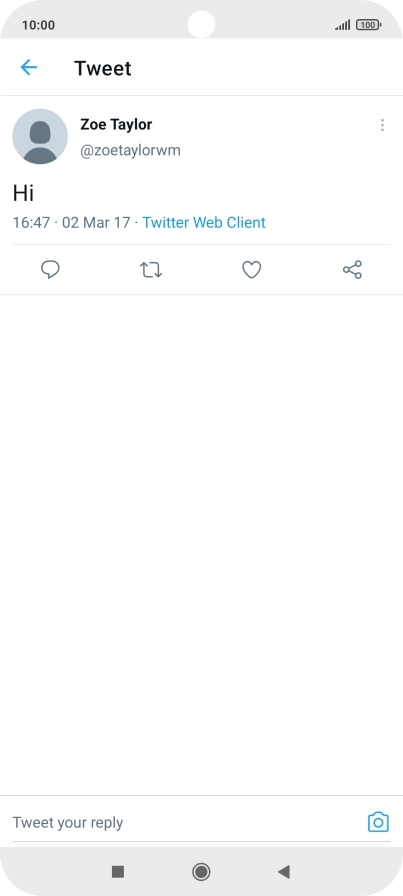Open Zoe Taylor's profile avatar
This screenshot has width=403, height=896.
tap(40, 137)
